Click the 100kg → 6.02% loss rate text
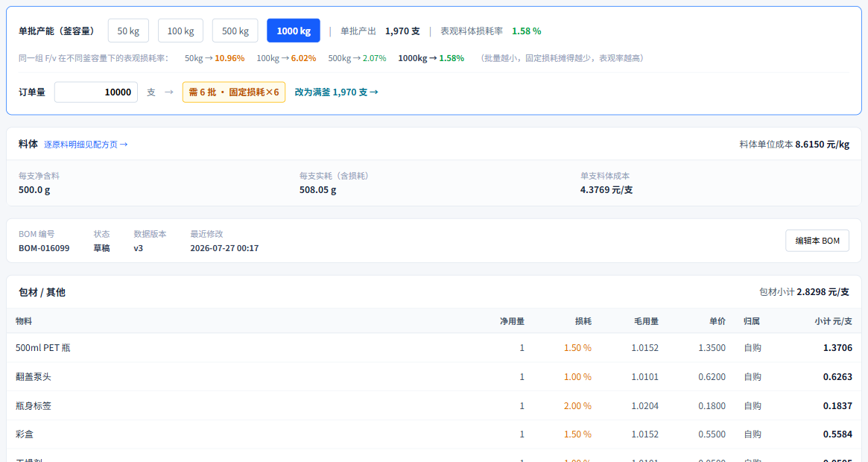 tap(286, 58)
